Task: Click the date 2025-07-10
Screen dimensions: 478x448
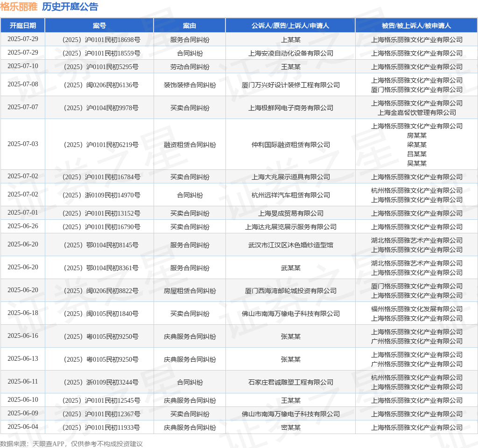Action: tap(23, 66)
